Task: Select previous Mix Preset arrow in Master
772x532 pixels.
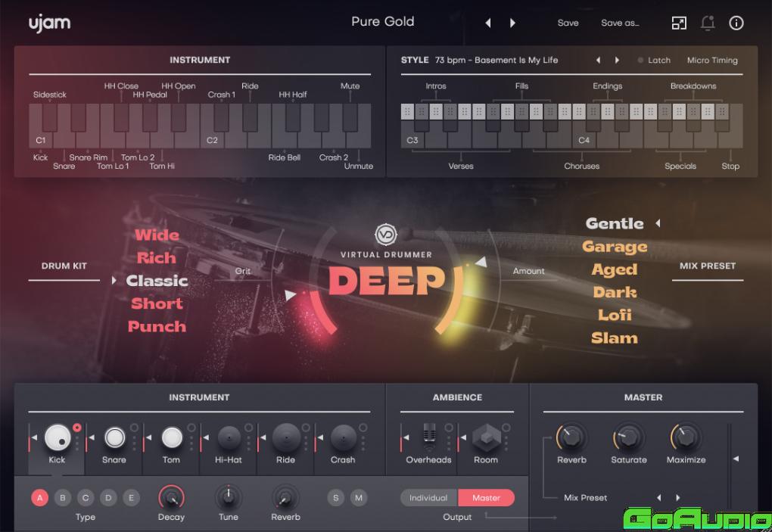Action: point(658,497)
